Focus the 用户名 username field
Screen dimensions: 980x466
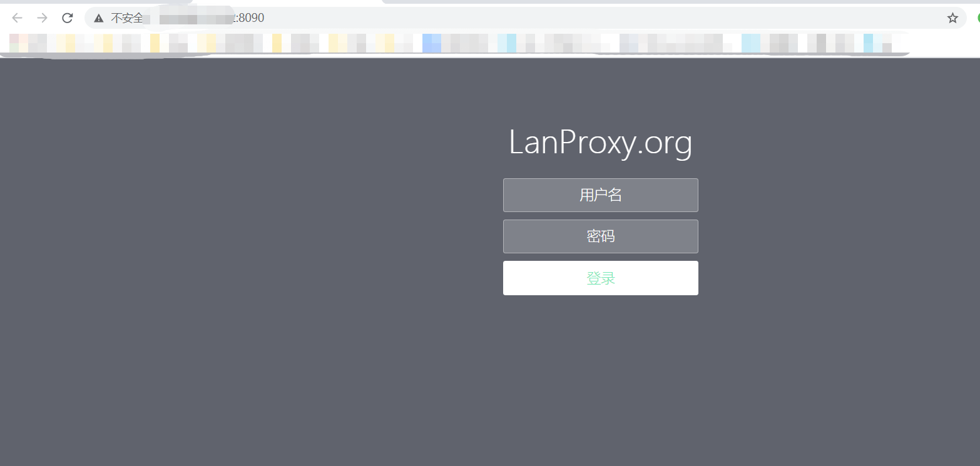(x=601, y=195)
